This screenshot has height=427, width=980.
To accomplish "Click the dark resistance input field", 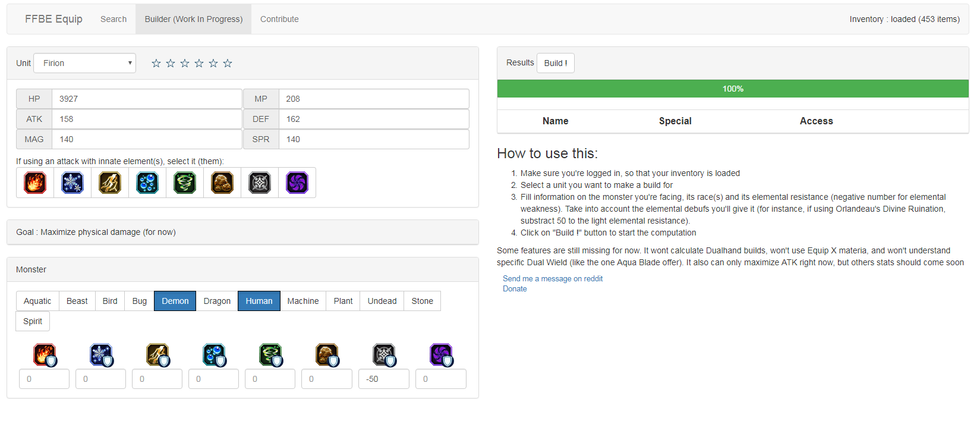I will (x=441, y=379).
